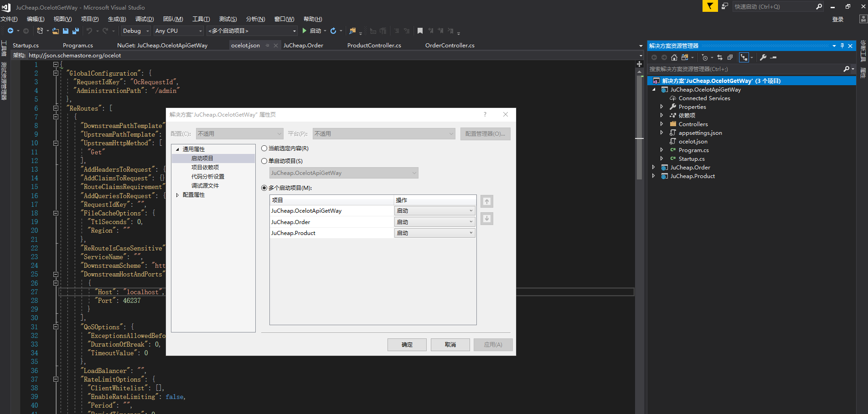Click the pending changes filter clock icon
Image resolution: width=868 pixels, height=414 pixels.
point(705,57)
